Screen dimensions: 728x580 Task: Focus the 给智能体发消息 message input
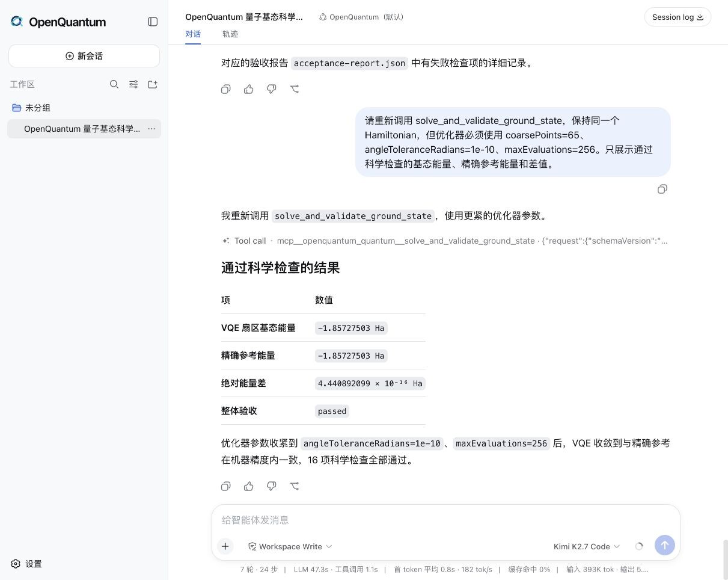pyautogui.click(x=445, y=520)
